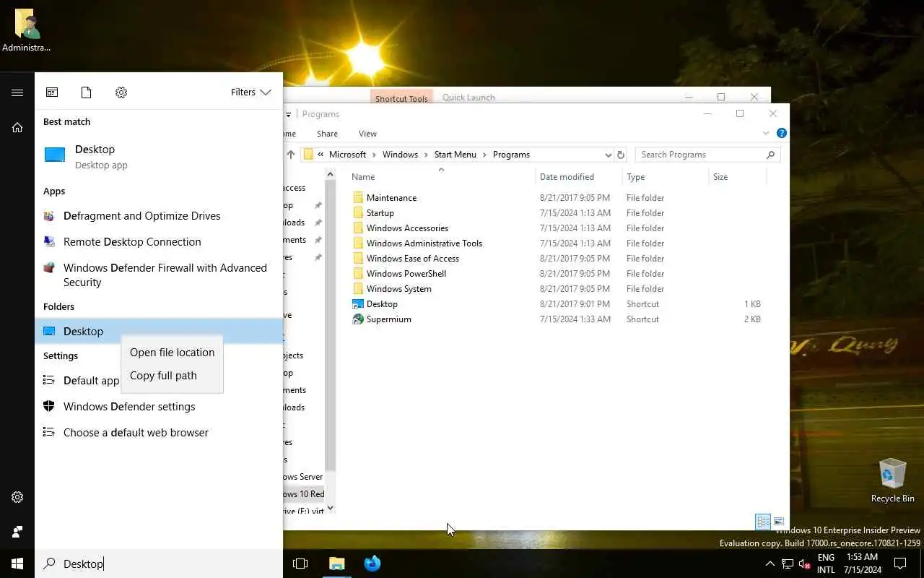Open Explorer Help question mark icon

(781, 134)
